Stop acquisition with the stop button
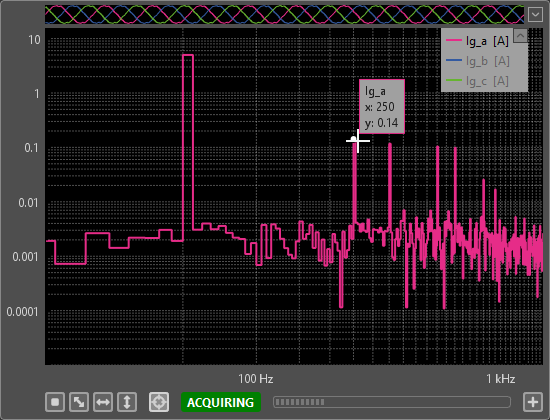550x420 pixels. pos(55,402)
